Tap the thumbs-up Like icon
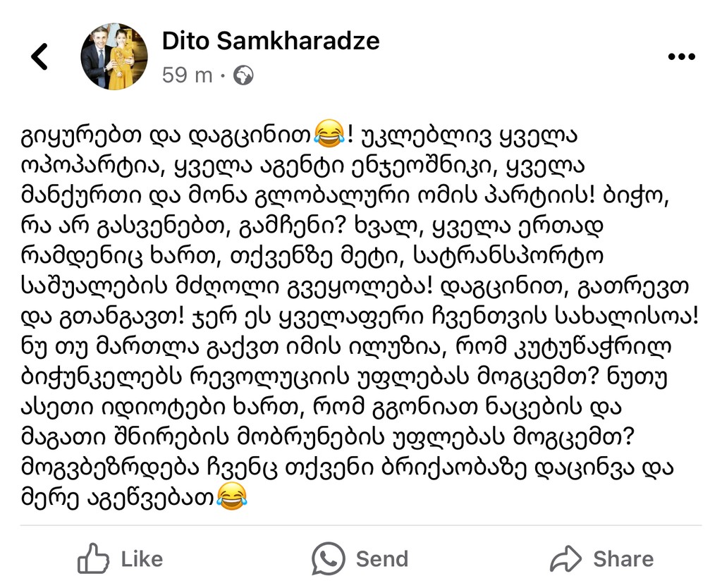The width and height of the screenshot is (722, 588). click(x=93, y=560)
